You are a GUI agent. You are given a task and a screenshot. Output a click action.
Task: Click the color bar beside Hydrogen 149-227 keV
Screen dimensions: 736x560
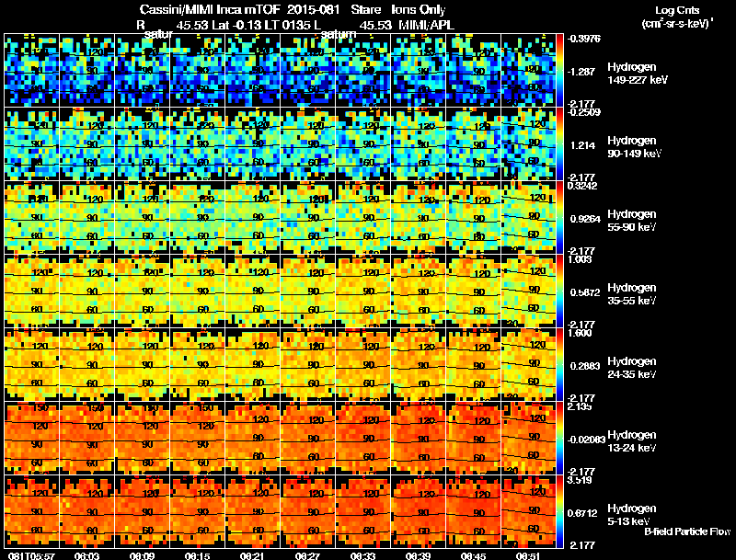point(560,71)
